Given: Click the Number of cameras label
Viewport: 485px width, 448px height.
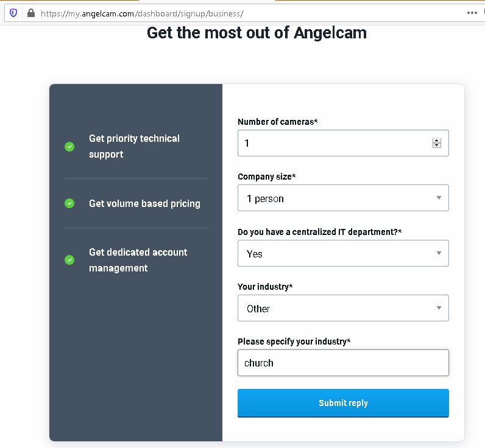Looking at the screenshot, I should (277, 122).
